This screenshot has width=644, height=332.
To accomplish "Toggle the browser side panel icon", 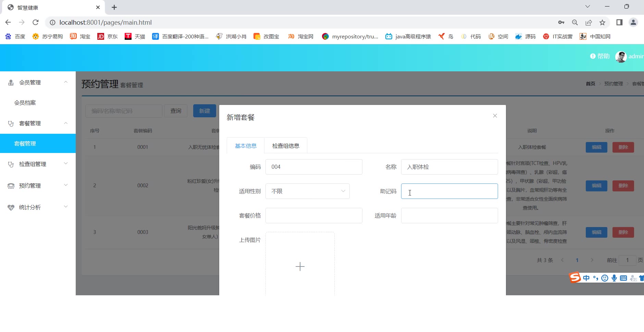I will 619,22.
